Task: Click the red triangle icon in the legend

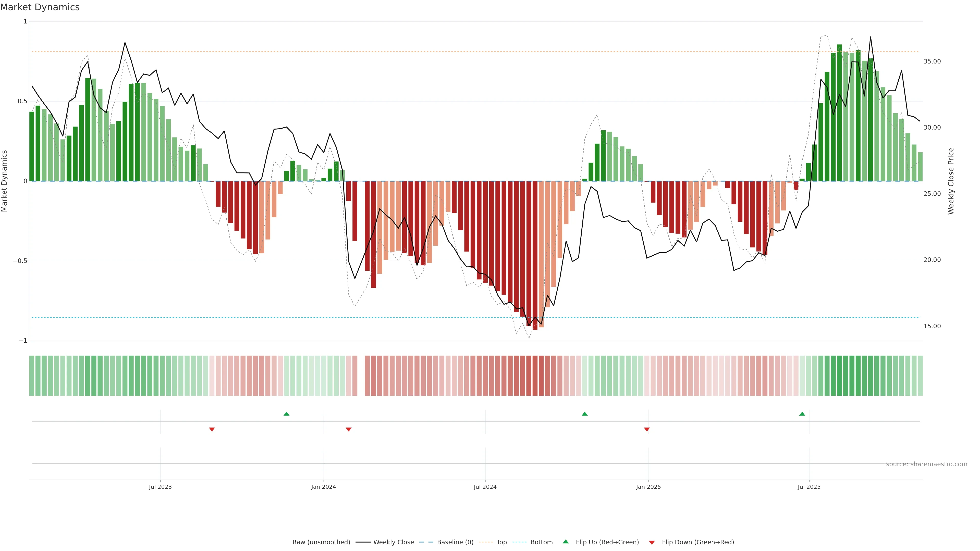Action: tap(652, 542)
